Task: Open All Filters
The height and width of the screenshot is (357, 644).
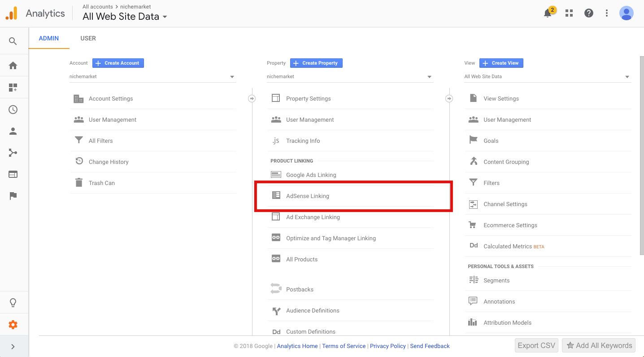Action: click(153, 141)
